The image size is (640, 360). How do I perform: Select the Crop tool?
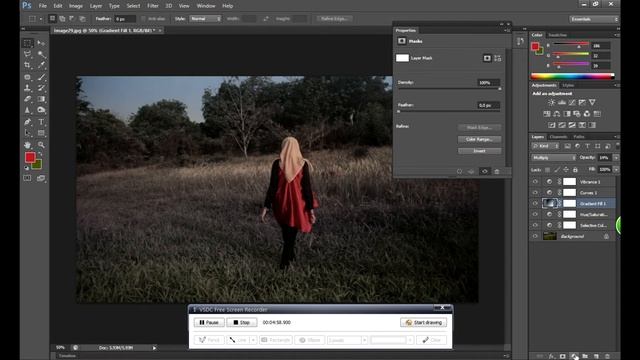point(27,65)
